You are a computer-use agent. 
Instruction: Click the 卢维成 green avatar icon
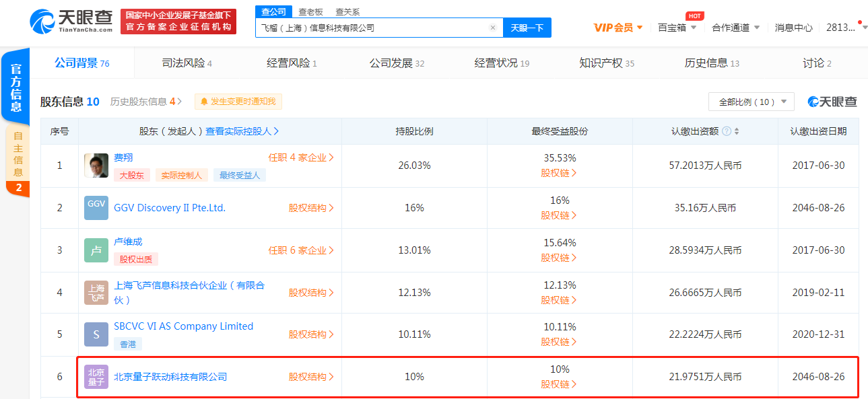coord(96,250)
